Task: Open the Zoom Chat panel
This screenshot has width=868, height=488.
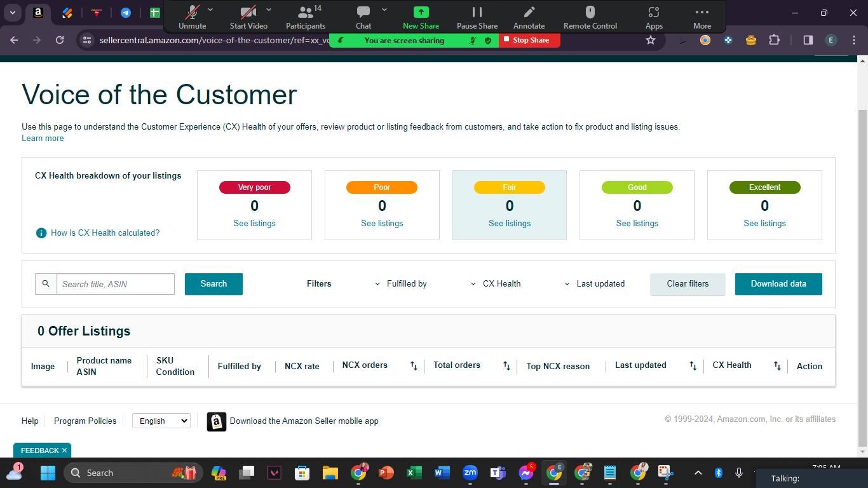Action: point(363,17)
